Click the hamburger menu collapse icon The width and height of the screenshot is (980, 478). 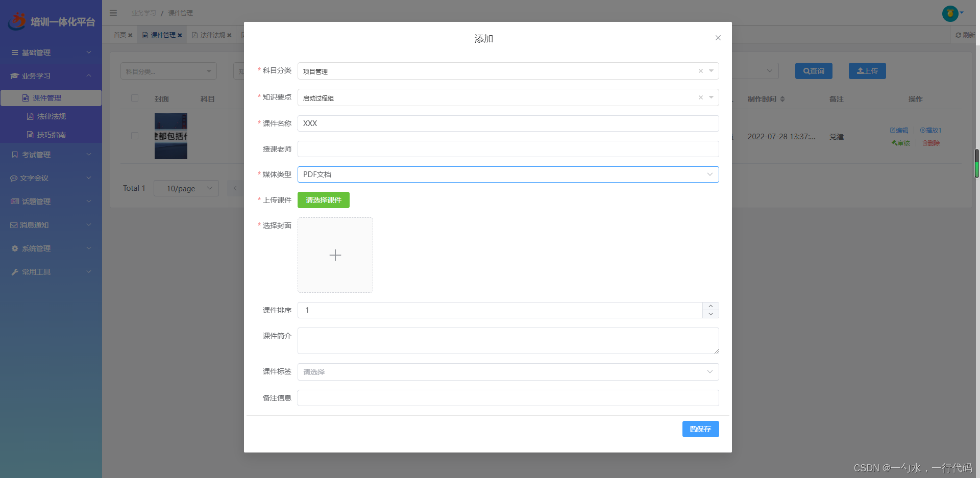click(113, 13)
